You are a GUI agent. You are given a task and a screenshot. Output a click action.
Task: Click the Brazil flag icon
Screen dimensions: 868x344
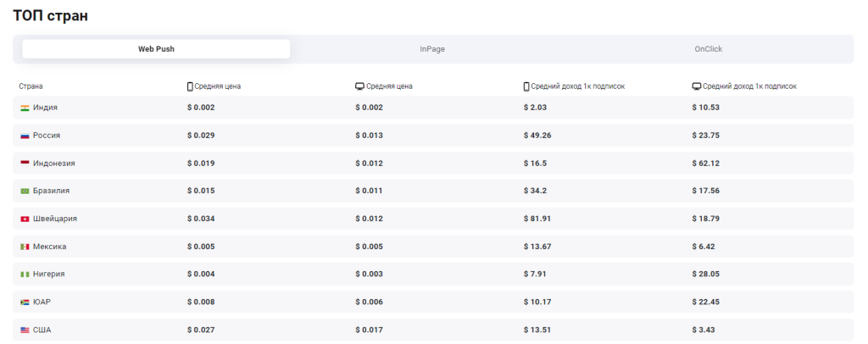pos(25,191)
